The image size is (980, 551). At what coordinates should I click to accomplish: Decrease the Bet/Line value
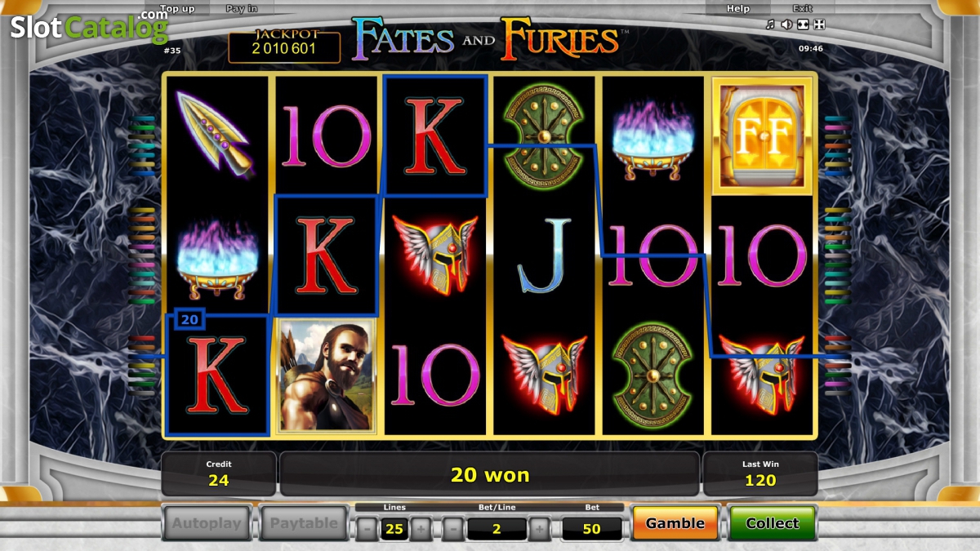453,529
